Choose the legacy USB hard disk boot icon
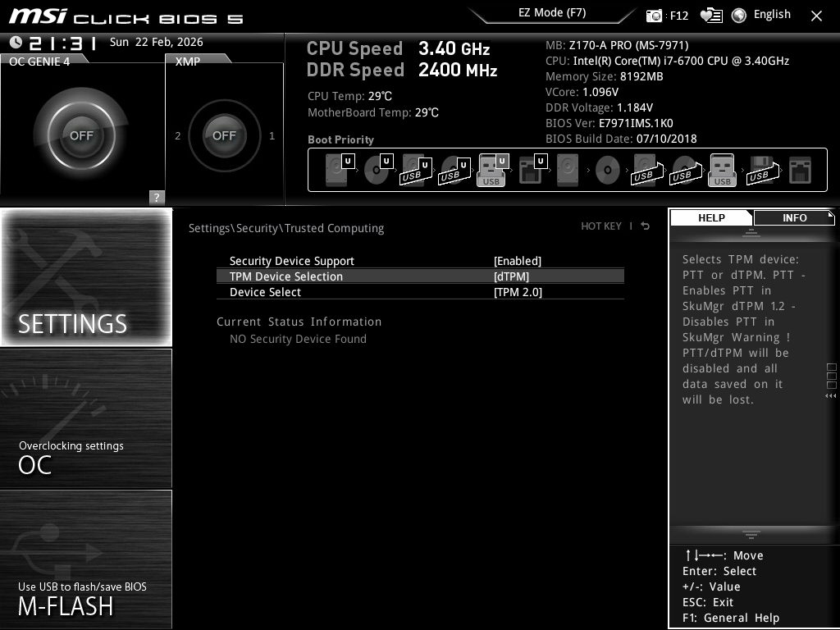 point(647,171)
